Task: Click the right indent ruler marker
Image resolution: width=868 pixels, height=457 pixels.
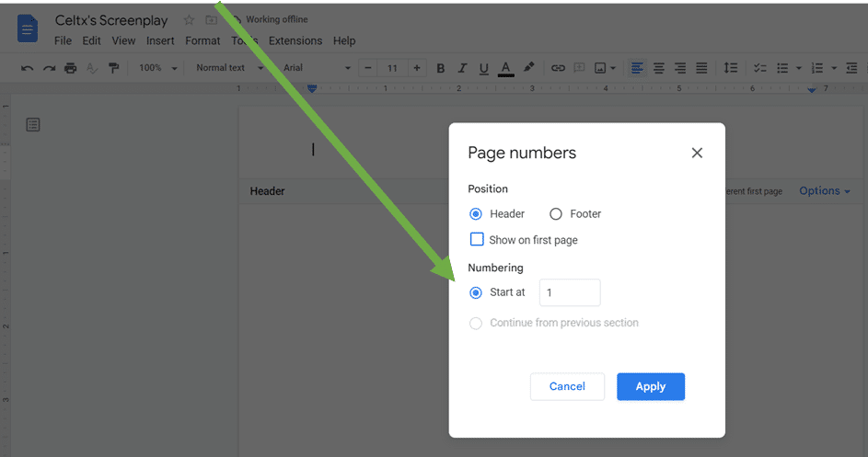Action: 812,89
